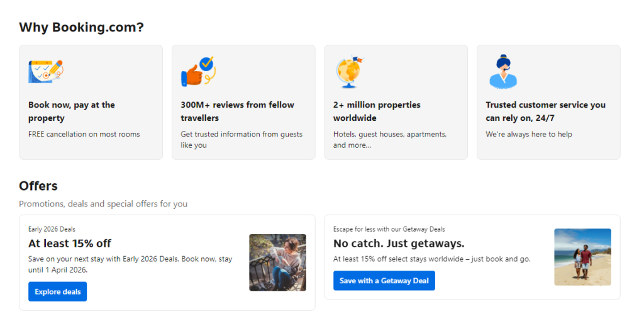
Task: Open the woman on balcony deal photo
Action: tap(277, 262)
